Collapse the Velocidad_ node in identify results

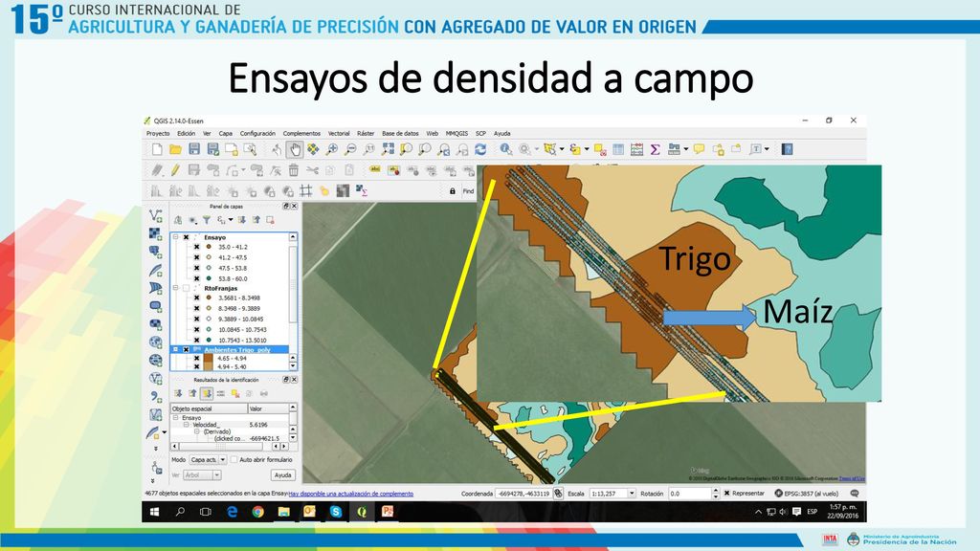pos(187,425)
